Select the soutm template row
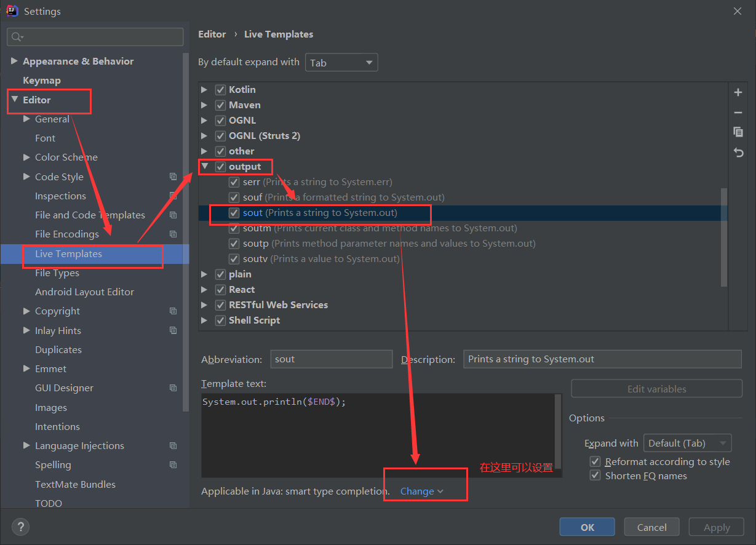Screen dimensions: 756x545 pos(463,228)
